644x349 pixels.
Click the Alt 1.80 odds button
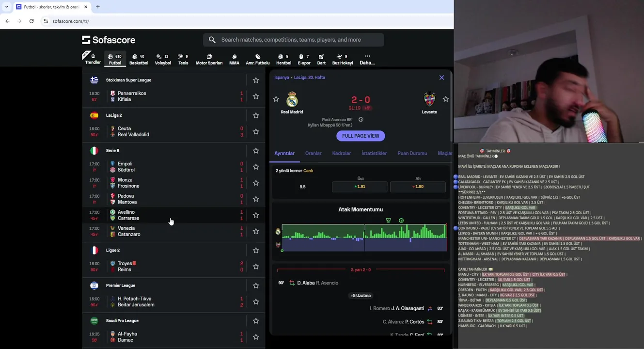(418, 187)
